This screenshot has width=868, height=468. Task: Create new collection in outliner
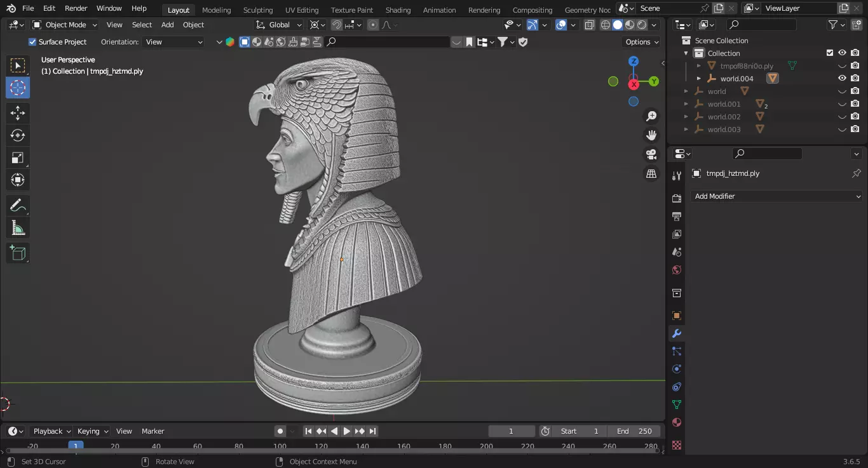(x=856, y=25)
